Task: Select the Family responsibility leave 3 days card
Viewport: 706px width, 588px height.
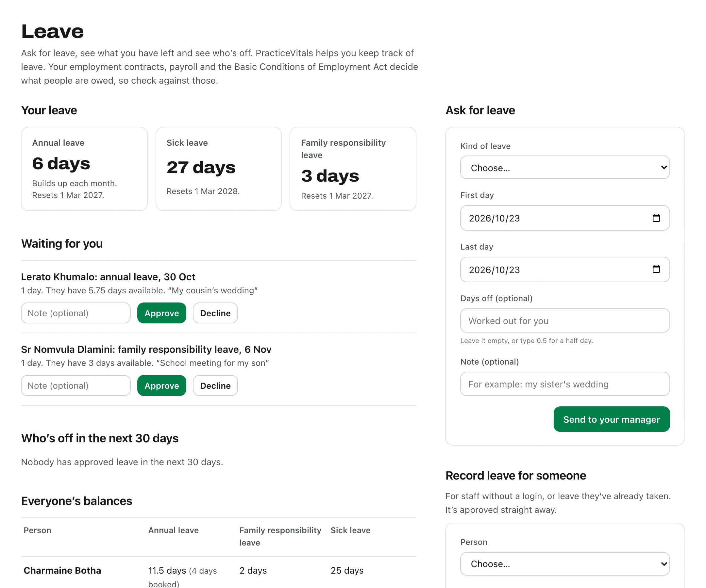Action: tap(353, 169)
